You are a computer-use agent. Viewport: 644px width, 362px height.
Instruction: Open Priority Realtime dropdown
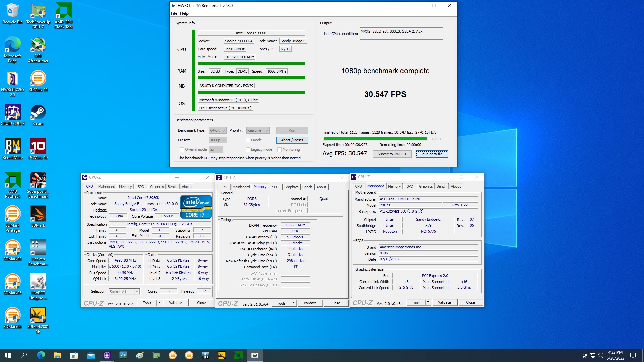[x=258, y=130]
